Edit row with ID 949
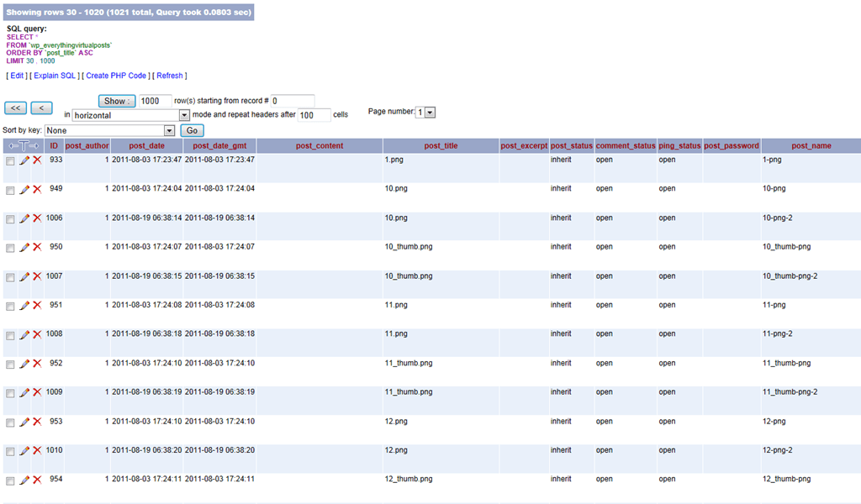This screenshot has width=861, height=504. pyautogui.click(x=24, y=189)
